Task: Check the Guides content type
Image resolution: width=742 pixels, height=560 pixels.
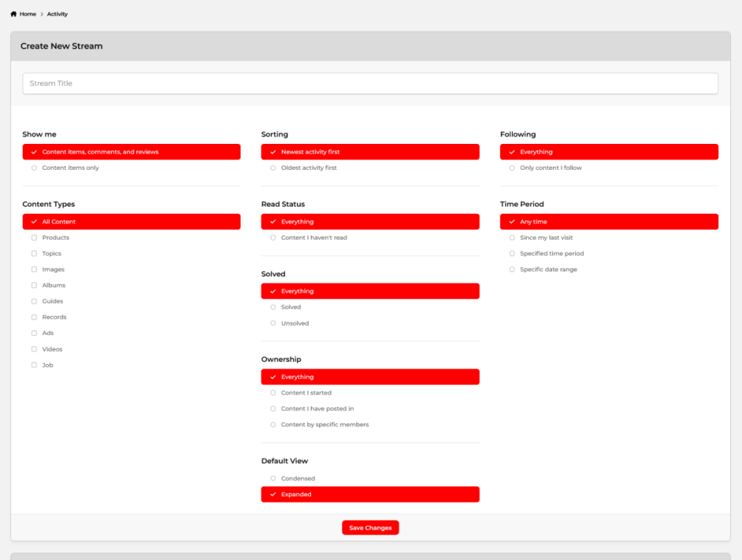Action: 50,301
